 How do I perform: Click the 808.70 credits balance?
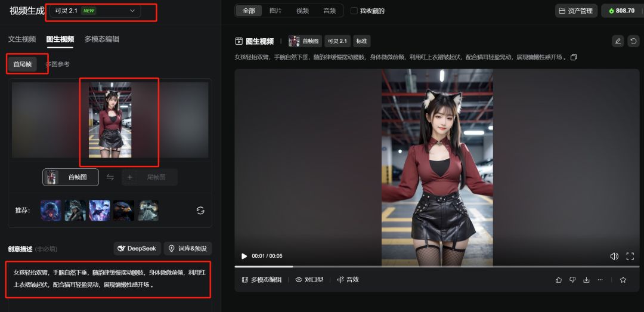622,11
